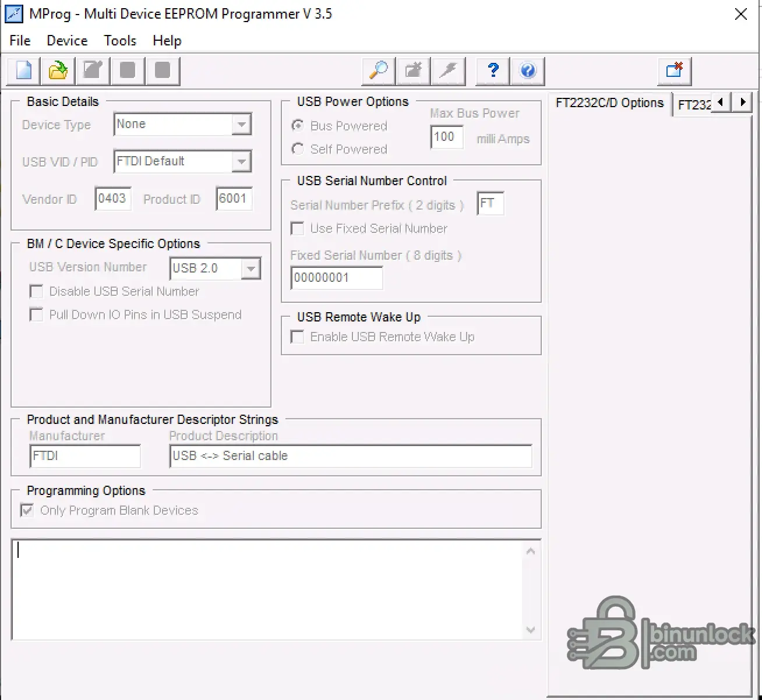
Task: Expand the USB VID / PID dropdown
Action: pyautogui.click(x=241, y=162)
